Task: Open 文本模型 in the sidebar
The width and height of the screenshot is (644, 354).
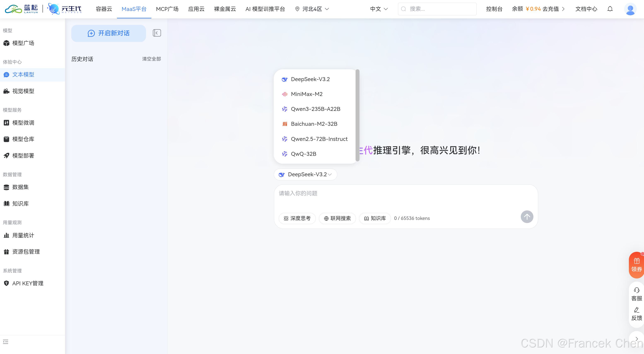Action: [23, 74]
